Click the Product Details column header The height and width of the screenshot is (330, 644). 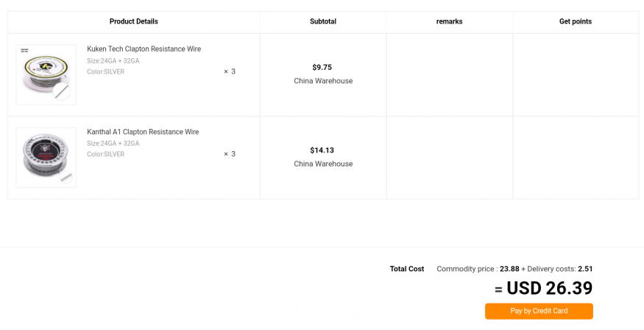coord(133,22)
